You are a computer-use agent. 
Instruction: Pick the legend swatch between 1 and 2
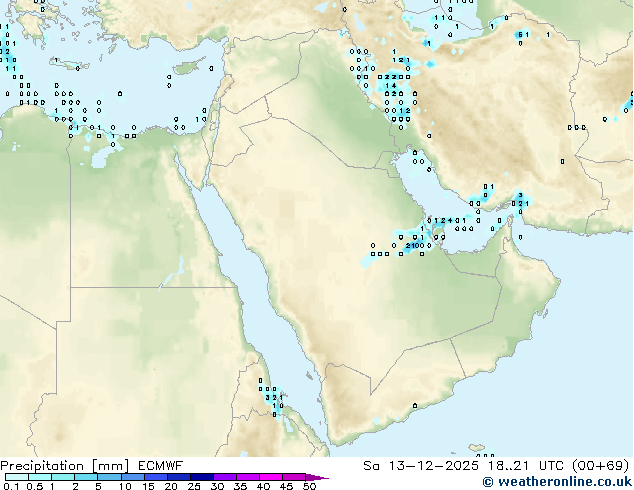63,477
